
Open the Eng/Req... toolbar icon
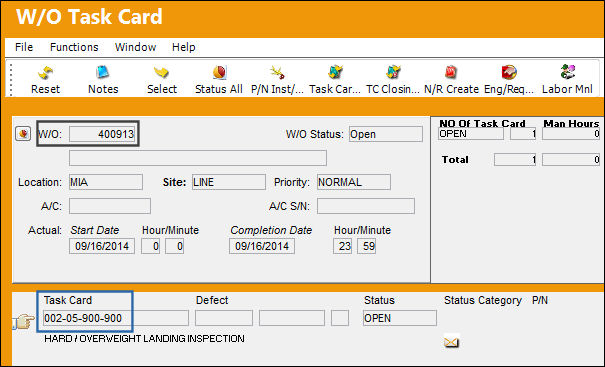pyautogui.click(x=509, y=72)
